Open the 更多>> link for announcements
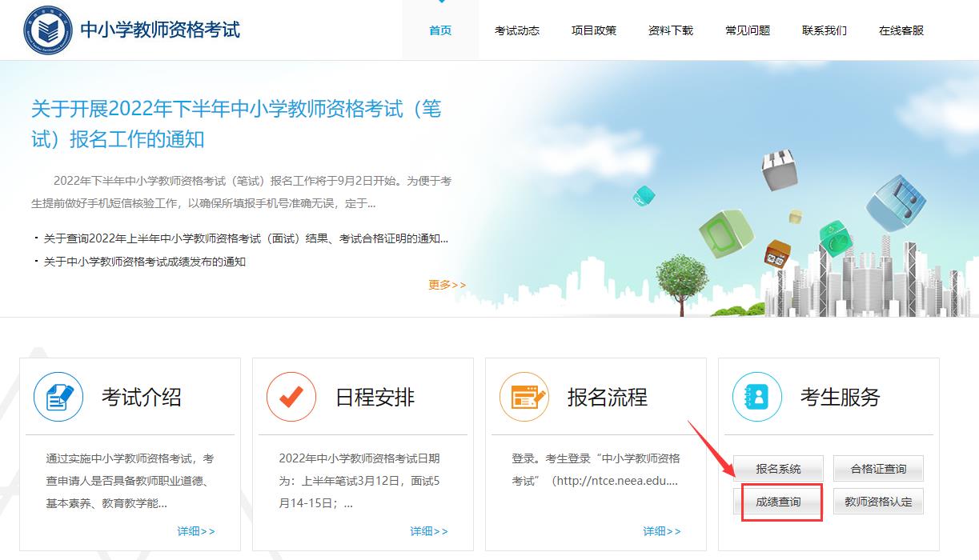This screenshot has width=979, height=560. coord(446,284)
